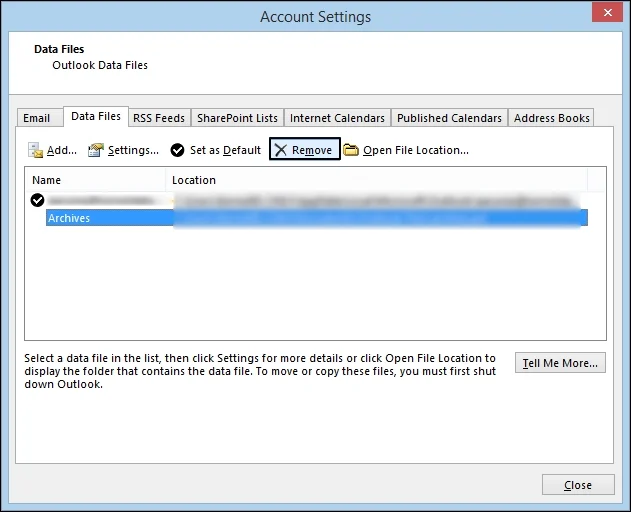The image size is (631, 512).
Task: Select the Data Files tab
Action: tap(96, 116)
